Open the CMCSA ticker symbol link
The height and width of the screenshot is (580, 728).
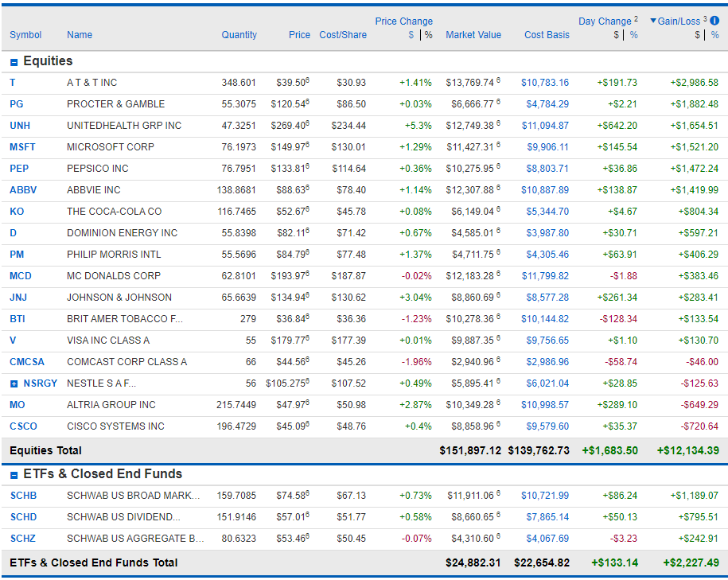click(x=27, y=362)
